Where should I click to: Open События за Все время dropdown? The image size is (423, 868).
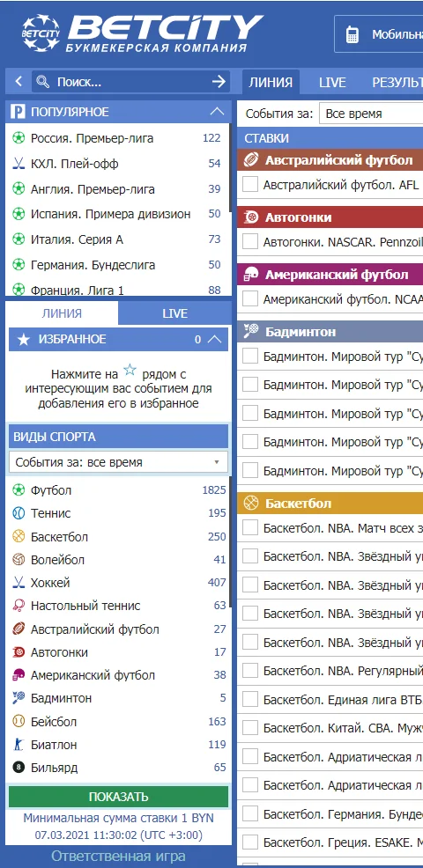(x=371, y=114)
